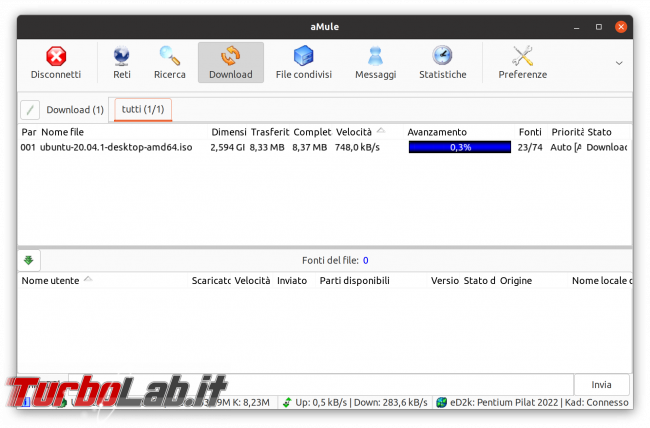Close the aMule window

click(x=621, y=27)
